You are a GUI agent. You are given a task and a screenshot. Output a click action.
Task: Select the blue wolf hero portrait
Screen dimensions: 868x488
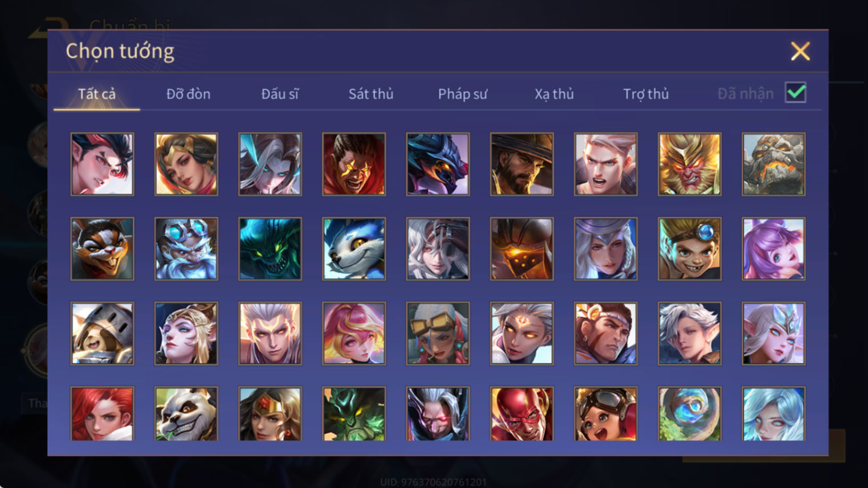pyautogui.click(x=354, y=249)
